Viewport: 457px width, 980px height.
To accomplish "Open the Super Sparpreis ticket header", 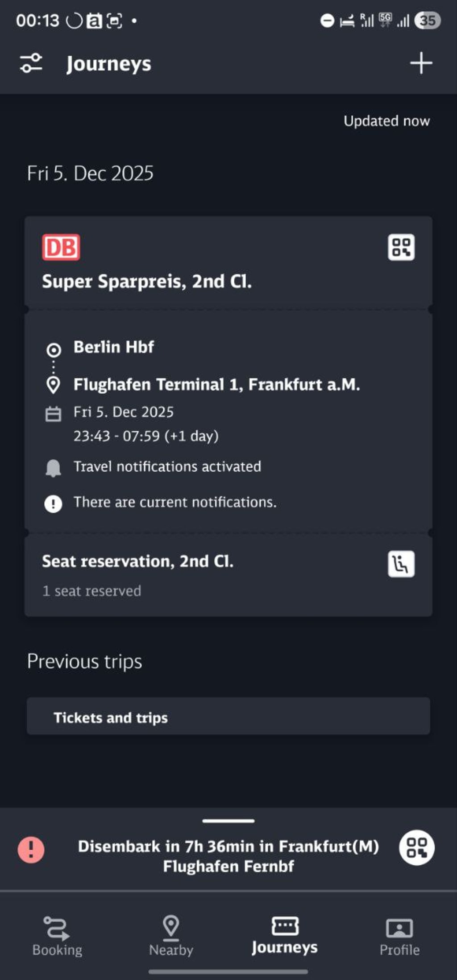I will 147,282.
